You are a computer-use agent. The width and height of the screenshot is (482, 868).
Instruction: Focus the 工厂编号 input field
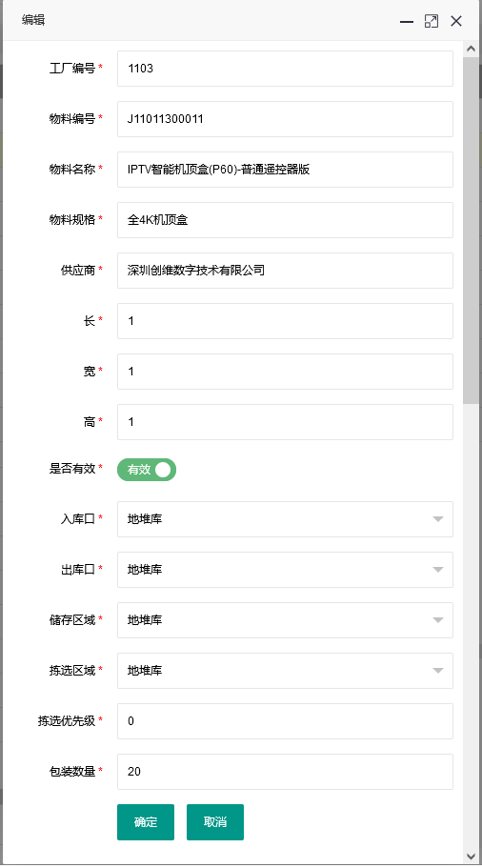tap(285, 69)
